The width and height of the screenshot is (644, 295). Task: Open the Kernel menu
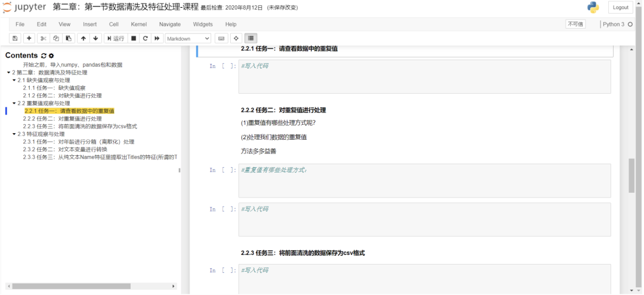point(139,24)
